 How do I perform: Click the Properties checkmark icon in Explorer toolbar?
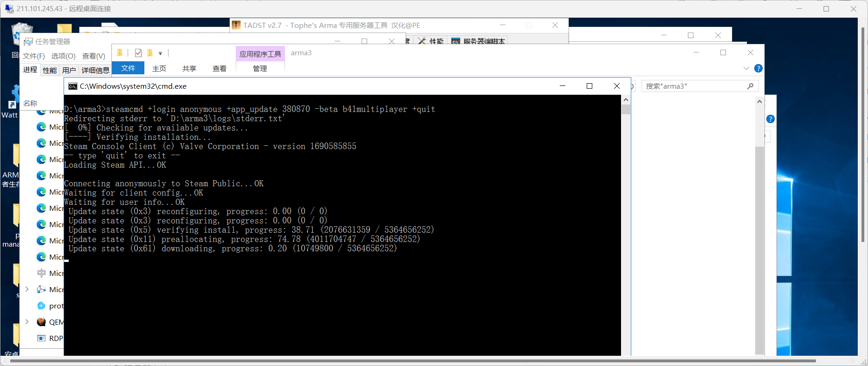(138, 53)
